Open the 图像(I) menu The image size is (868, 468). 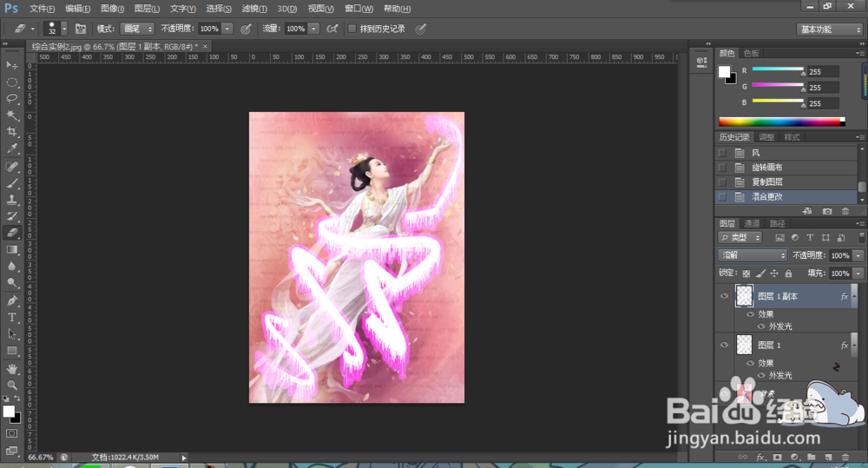tap(112, 9)
